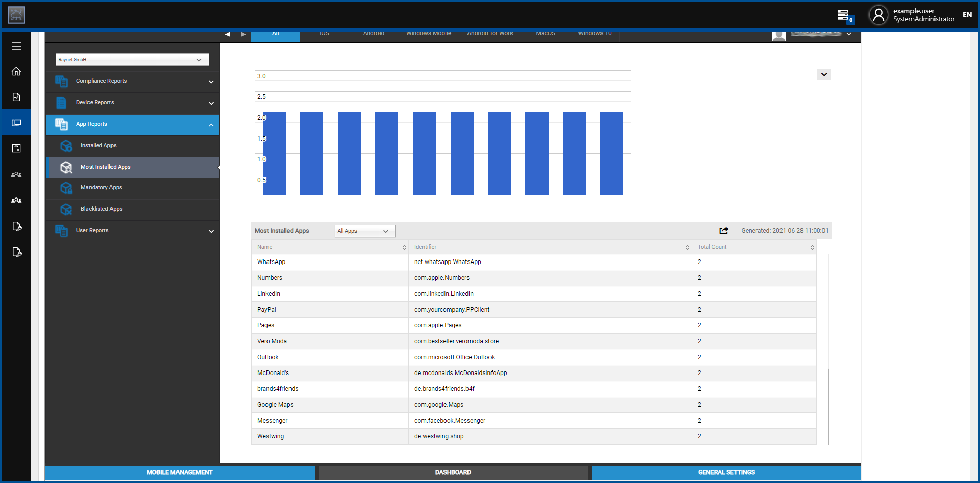Click the export icon beside Generated timestamp

tap(723, 231)
